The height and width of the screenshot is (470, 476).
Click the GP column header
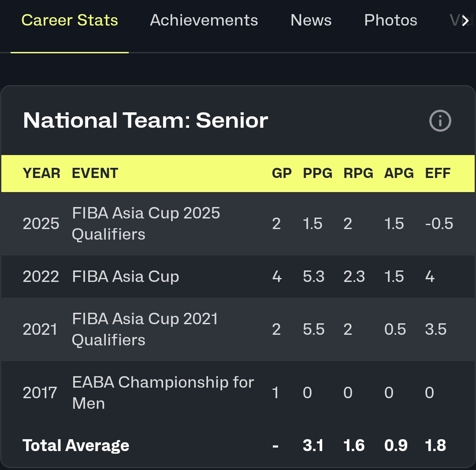click(x=282, y=173)
